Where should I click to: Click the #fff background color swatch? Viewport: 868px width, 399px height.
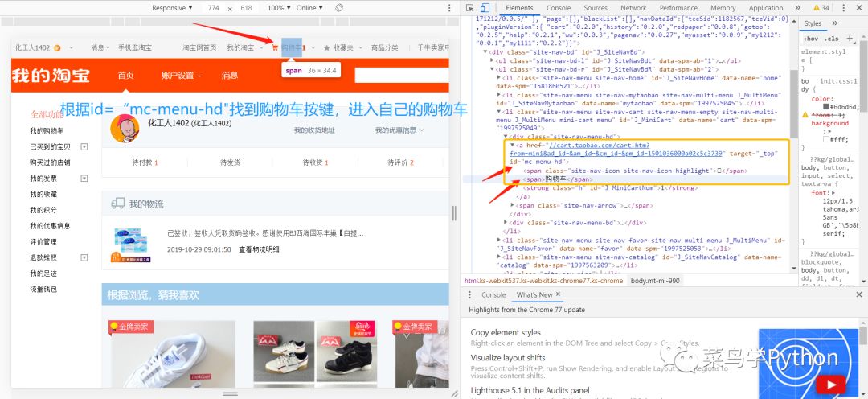(x=826, y=139)
